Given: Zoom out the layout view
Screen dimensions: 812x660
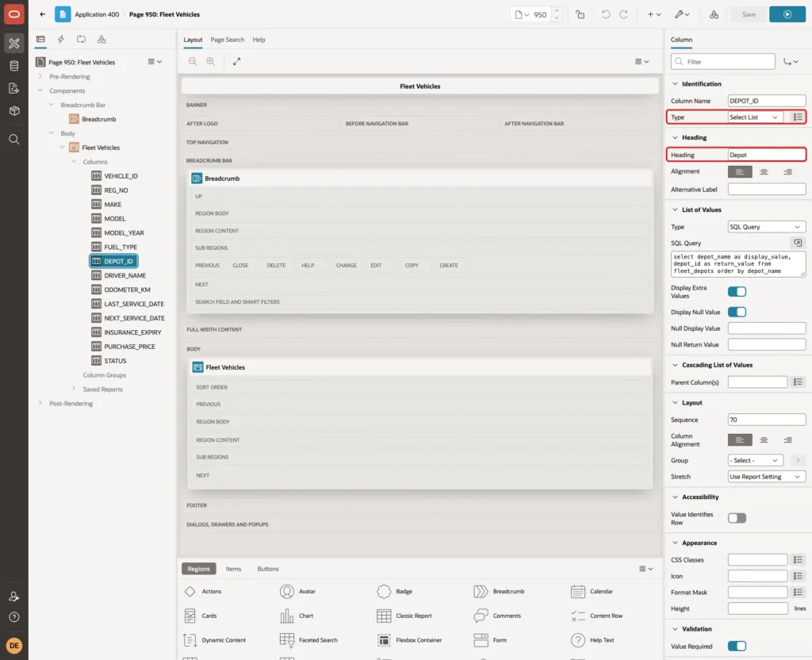Looking at the screenshot, I should click(x=193, y=61).
